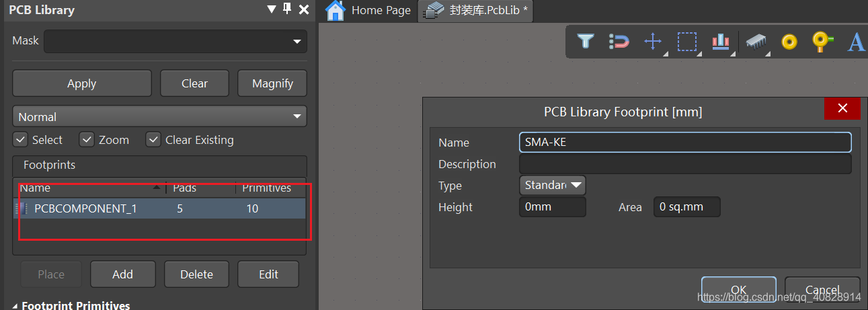This screenshot has height=310, width=868.
Task: Pin the PCB Library panel
Action: coord(287,9)
